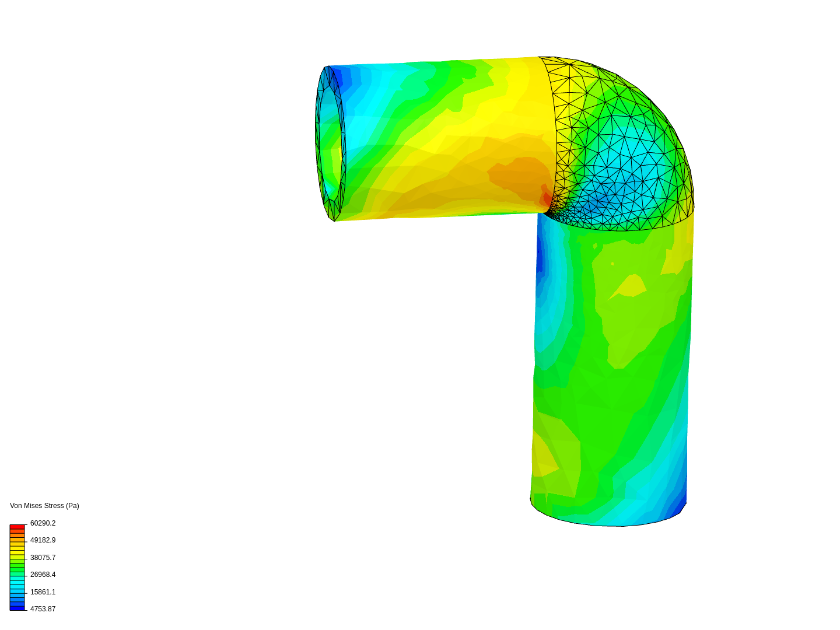The width and height of the screenshot is (840, 630).
Task: Select the legend value 26968.4
Action: 43,575
